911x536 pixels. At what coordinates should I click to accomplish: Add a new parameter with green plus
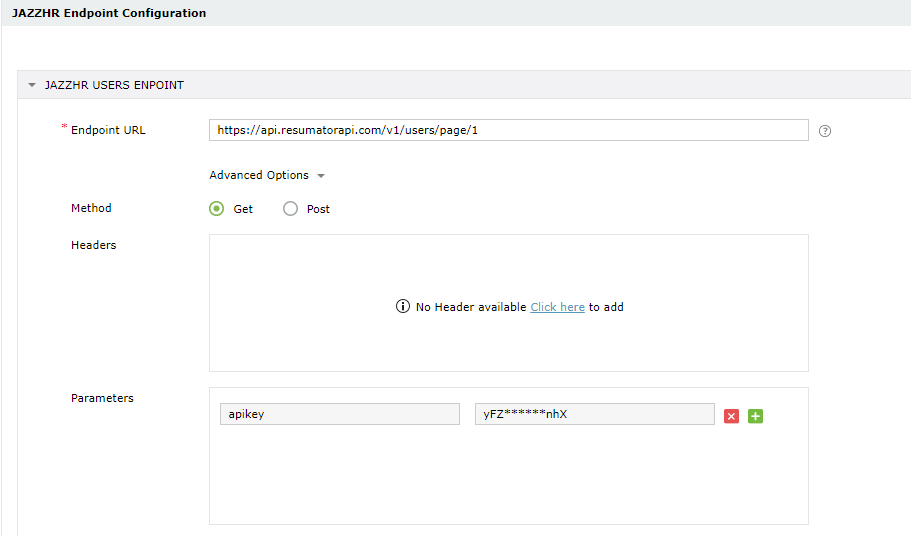point(755,416)
